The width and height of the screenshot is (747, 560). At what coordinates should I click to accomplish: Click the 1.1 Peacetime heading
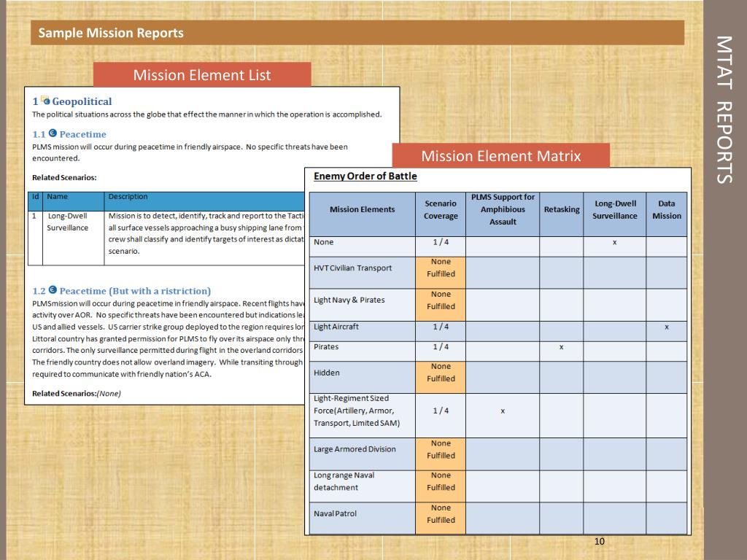[69, 134]
